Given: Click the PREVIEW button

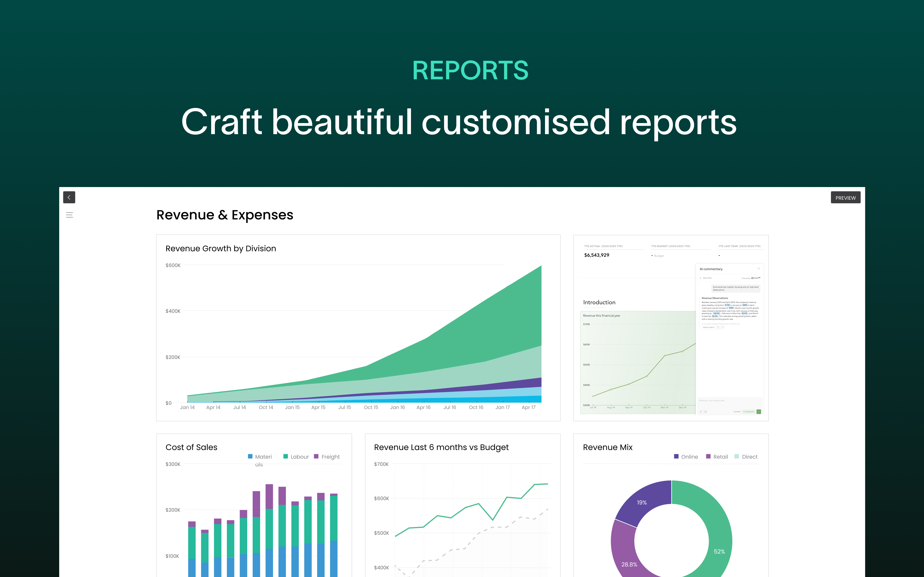Looking at the screenshot, I should point(846,198).
